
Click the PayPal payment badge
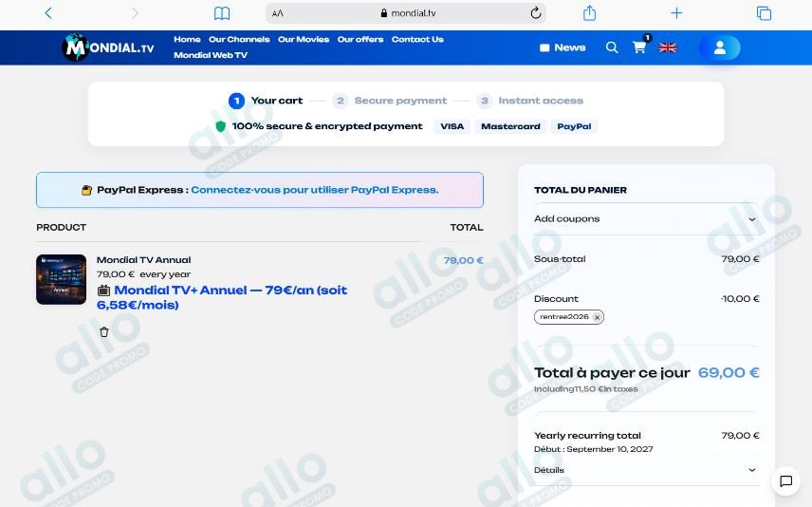(x=574, y=126)
